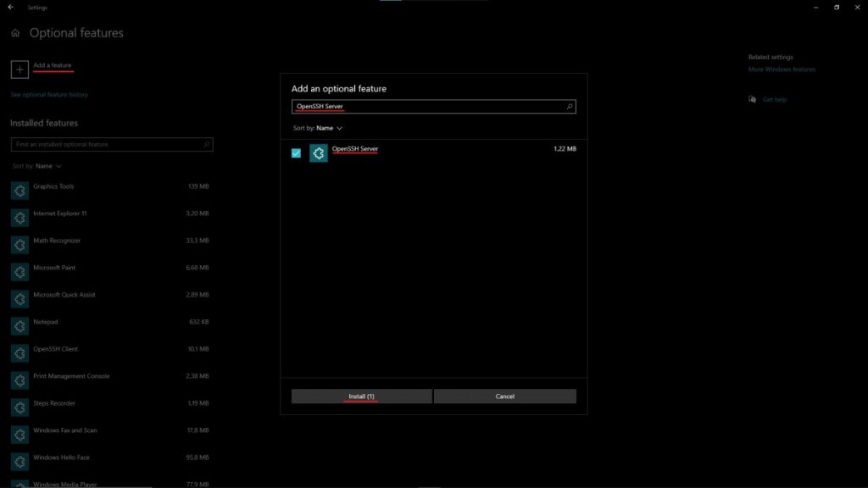The image size is (868, 488).
Task: Click the Get help question mark icon
Action: (751, 99)
